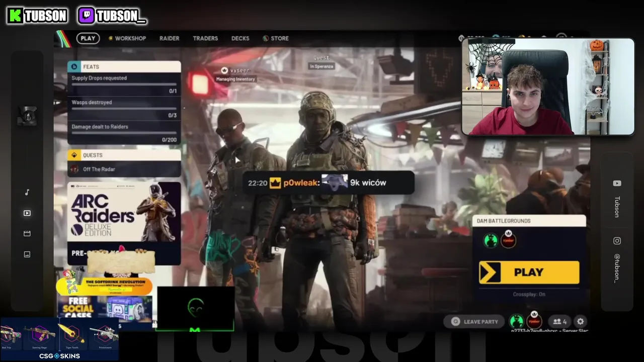Open the PLAY tab in top menu

88,38
